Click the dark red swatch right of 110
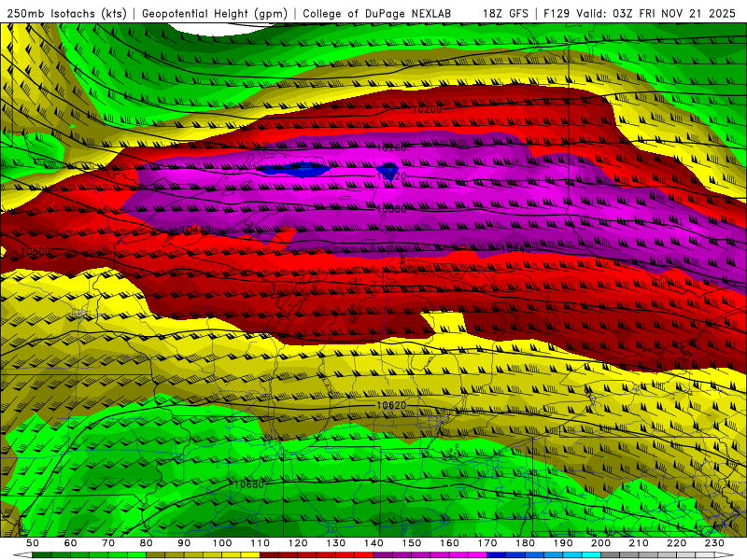The height and width of the screenshot is (560, 747). click(269, 555)
